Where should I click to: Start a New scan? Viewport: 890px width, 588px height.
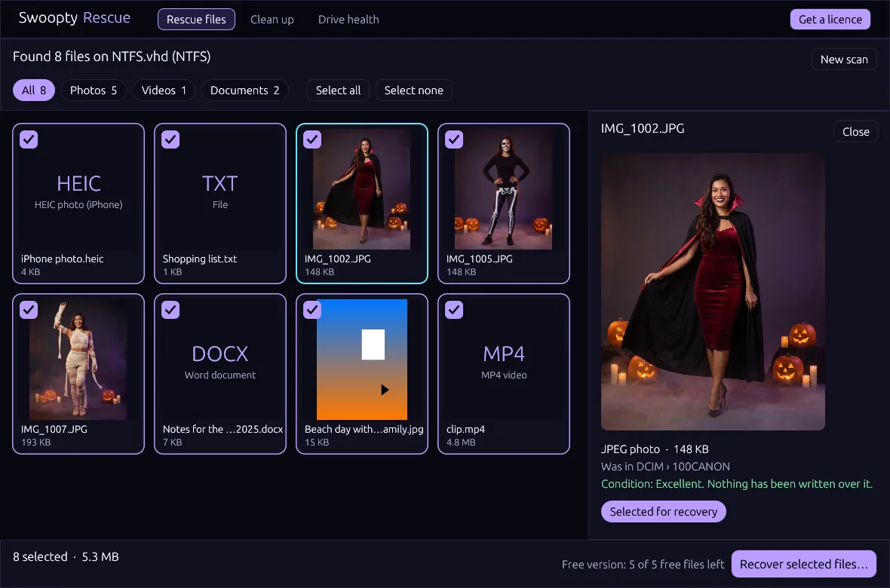[844, 59]
